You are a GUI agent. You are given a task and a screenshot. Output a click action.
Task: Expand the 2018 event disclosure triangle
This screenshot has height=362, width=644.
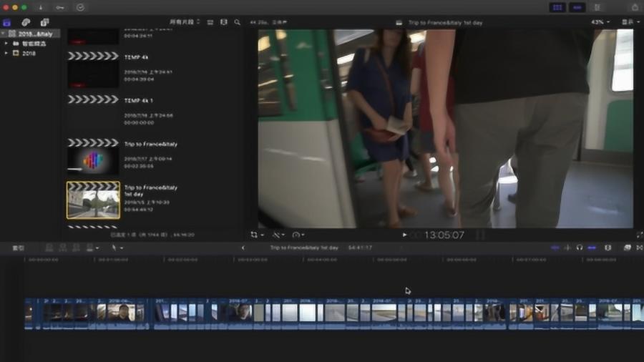coord(6,54)
